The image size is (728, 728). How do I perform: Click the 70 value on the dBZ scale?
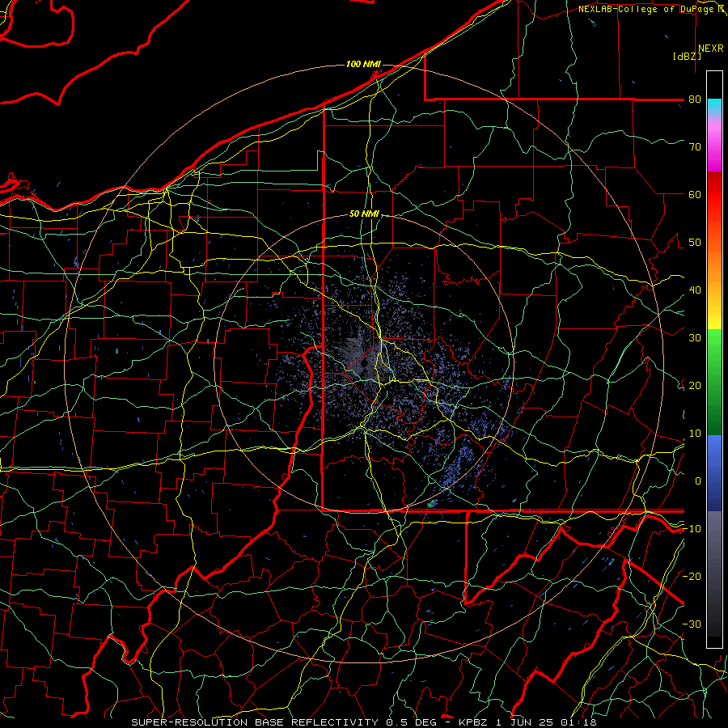coord(695,147)
